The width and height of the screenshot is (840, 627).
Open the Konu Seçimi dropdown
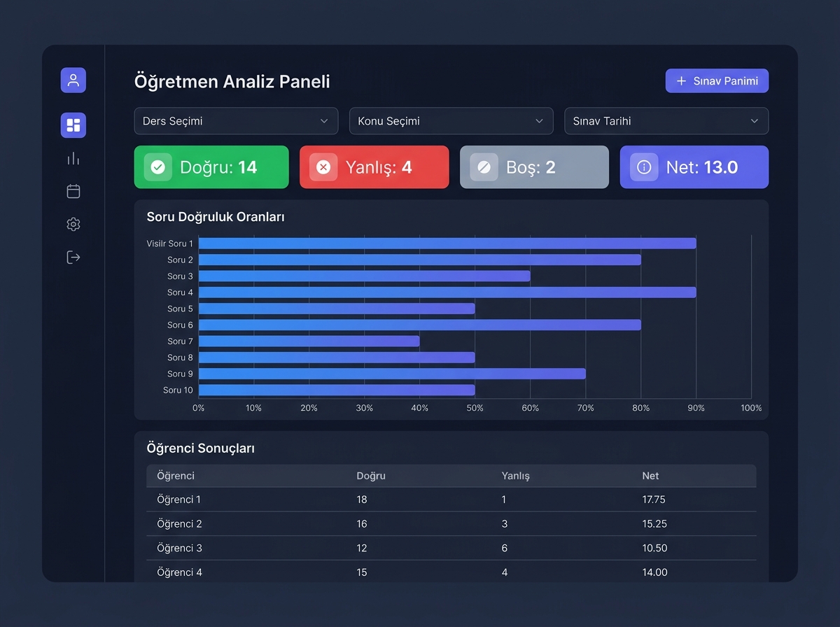[x=451, y=121]
